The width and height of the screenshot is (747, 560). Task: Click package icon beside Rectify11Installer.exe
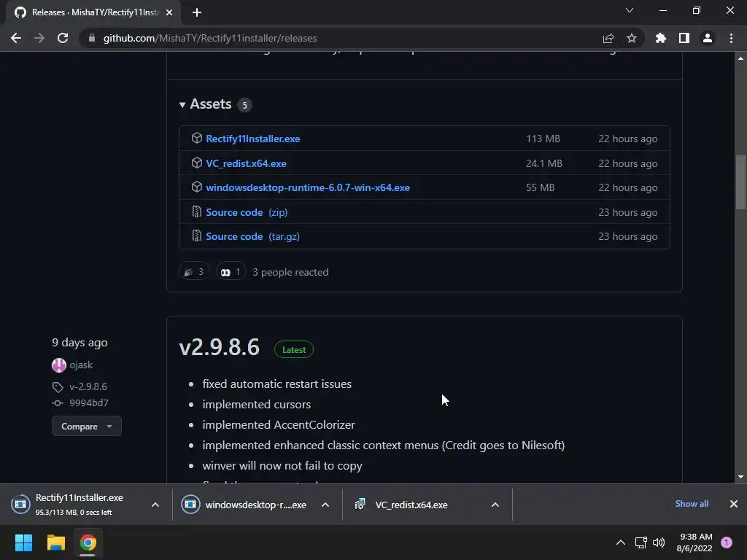pos(197,138)
